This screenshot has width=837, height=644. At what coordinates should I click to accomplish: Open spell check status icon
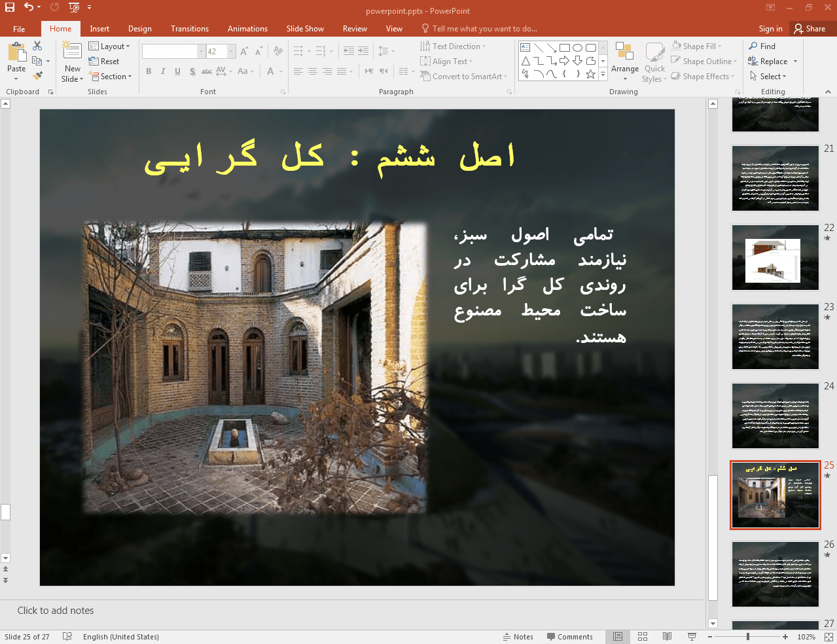pyautogui.click(x=67, y=637)
